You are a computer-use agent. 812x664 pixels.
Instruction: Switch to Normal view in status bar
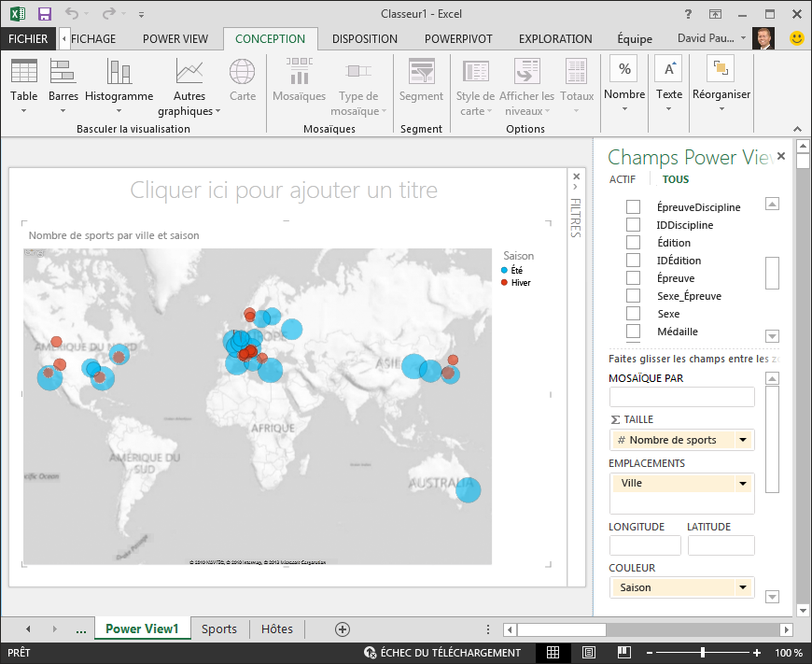[x=553, y=653]
